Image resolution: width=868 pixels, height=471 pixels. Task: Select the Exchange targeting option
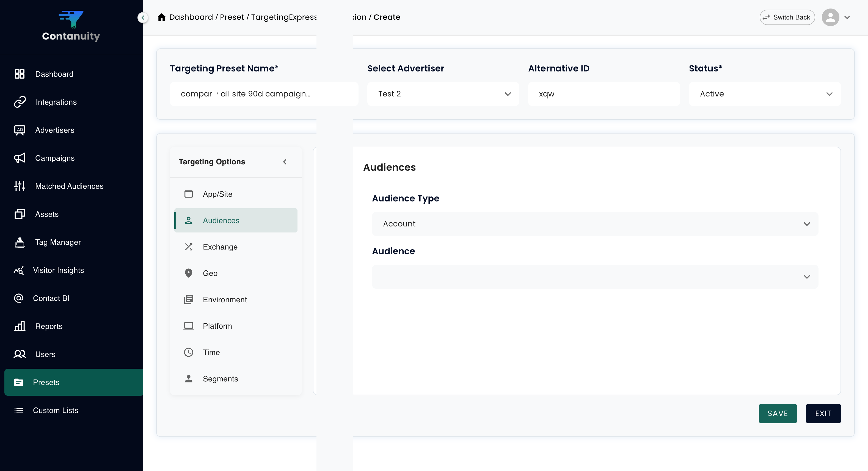(x=220, y=247)
